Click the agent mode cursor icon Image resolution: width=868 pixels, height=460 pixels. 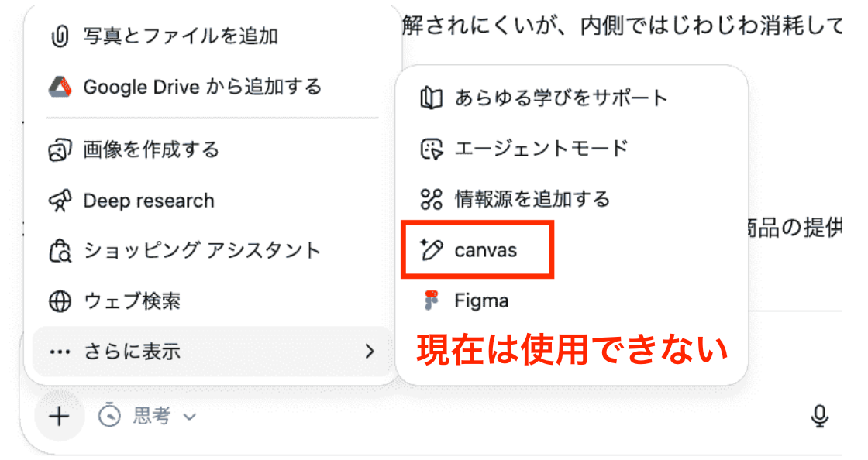(431, 149)
